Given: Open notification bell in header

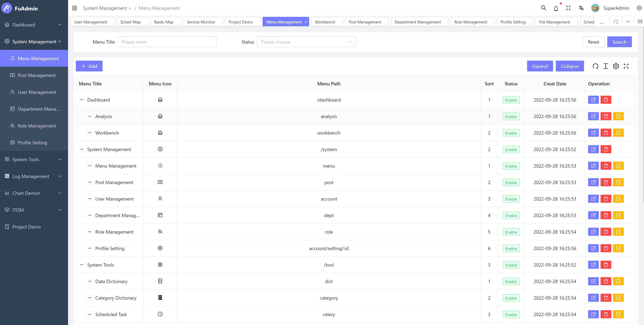Looking at the screenshot, I should pyautogui.click(x=556, y=8).
